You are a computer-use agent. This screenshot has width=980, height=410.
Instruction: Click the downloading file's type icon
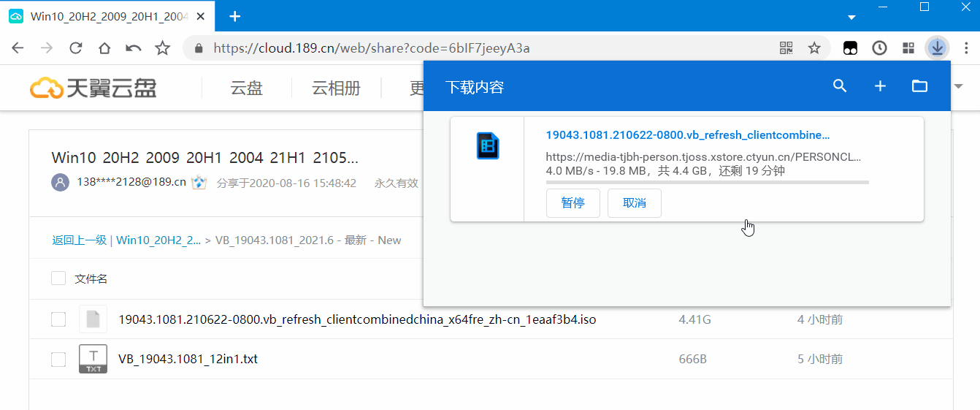coord(487,146)
